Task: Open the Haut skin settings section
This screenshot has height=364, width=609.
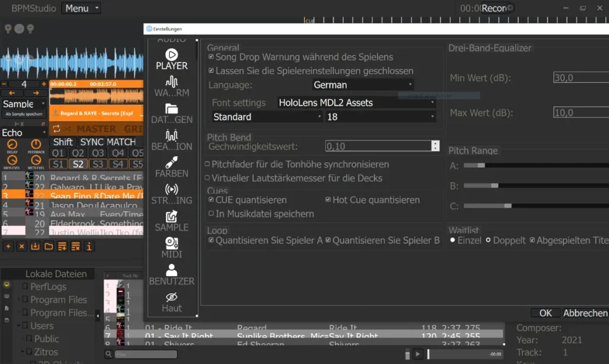Action: click(172, 302)
